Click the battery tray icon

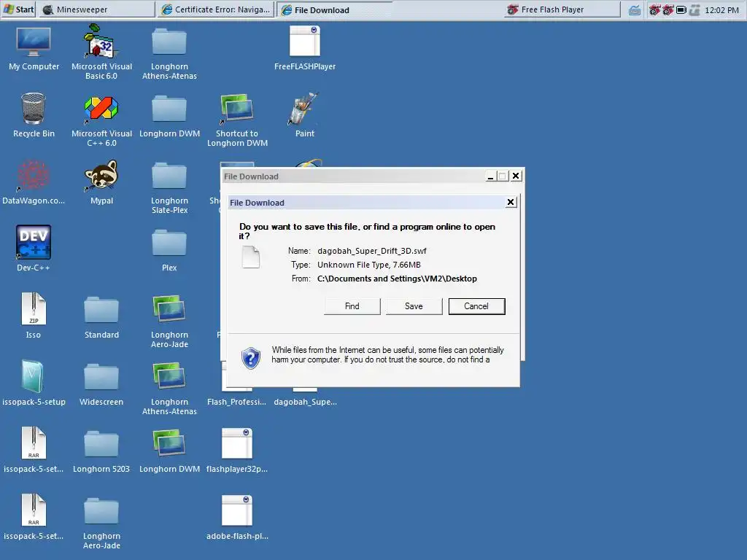(681, 10)
